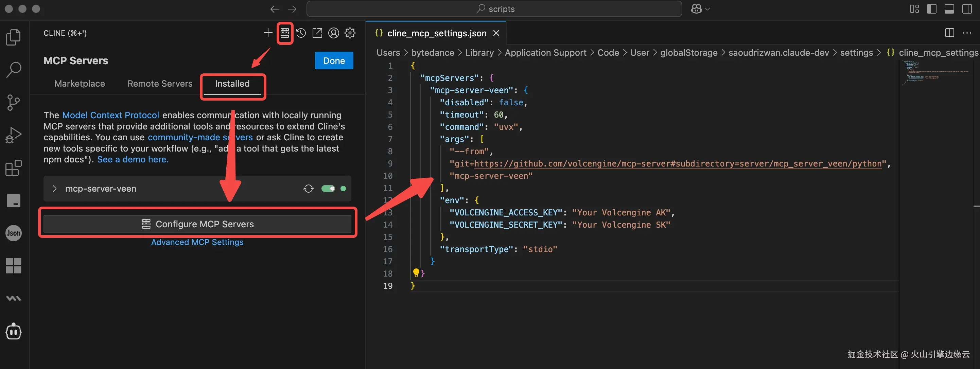Click the scripts search field in title bar
Image resolution: width=980 pixels, height=369 pixels.
(494, 9)
